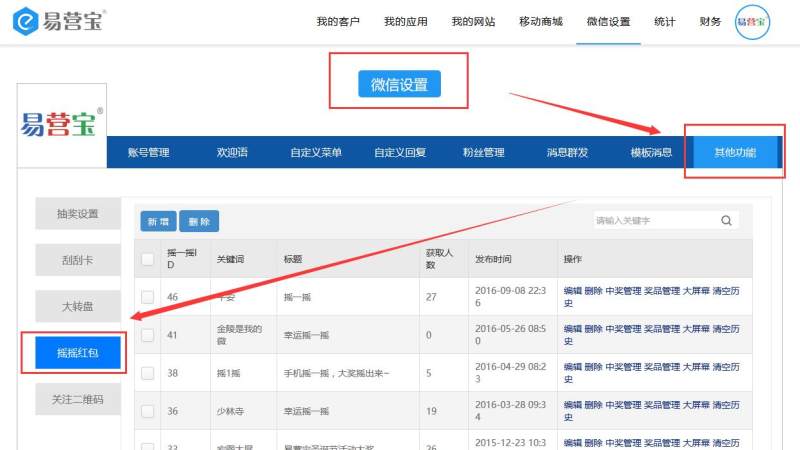Open 中奖管理 for row 41
The height and width of the screenshot is (450, 800).
623,329
